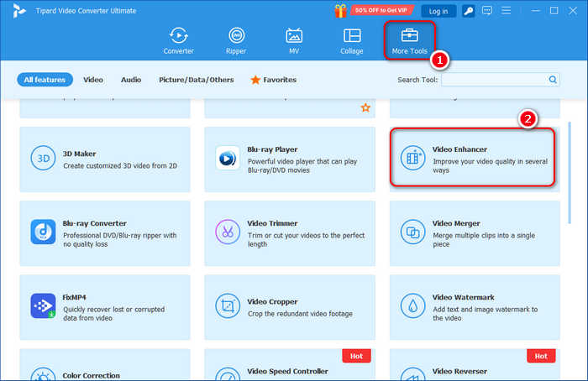Click 'Quickly recover lost or corrupted data' text
588x381 pixels.
[x=114, y=314]
